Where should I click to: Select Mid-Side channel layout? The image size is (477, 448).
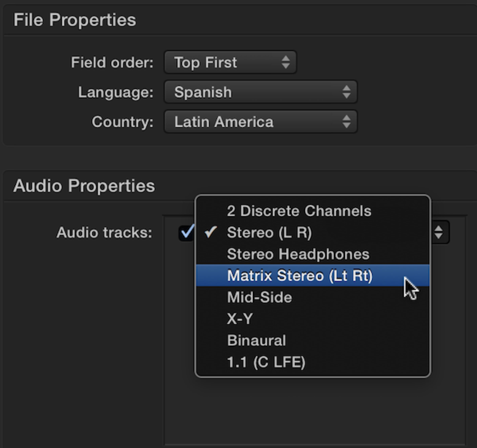259,297
